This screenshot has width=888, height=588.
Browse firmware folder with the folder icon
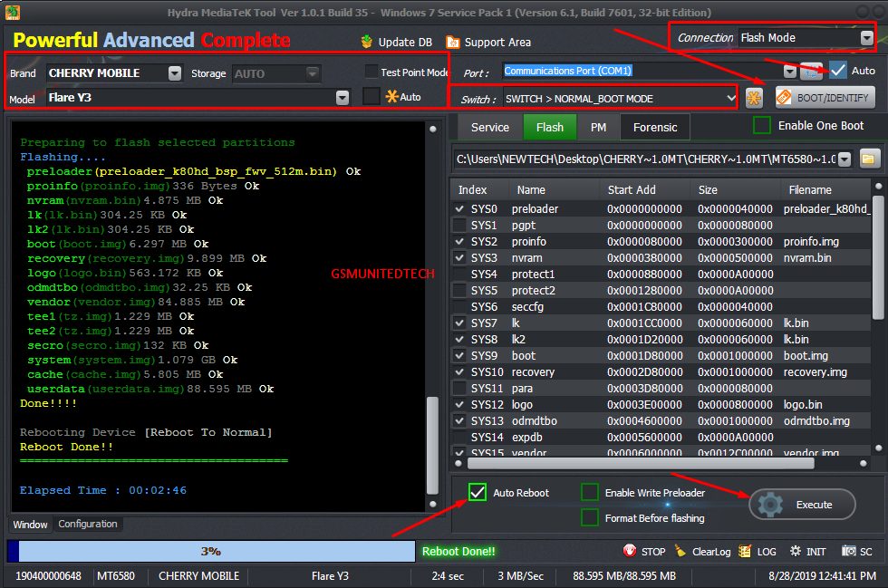(868, 159)
